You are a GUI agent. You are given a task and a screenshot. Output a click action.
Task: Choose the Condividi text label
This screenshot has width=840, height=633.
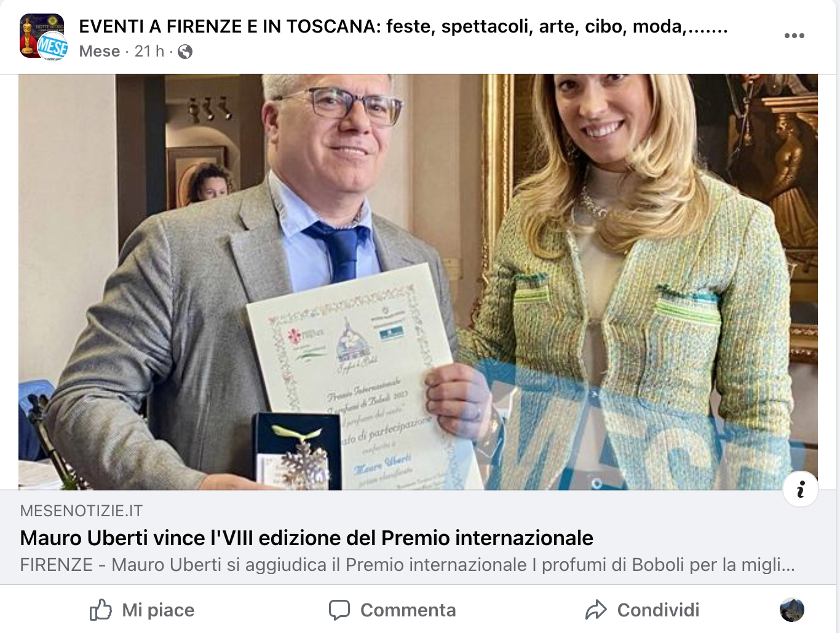coord(658,610)
